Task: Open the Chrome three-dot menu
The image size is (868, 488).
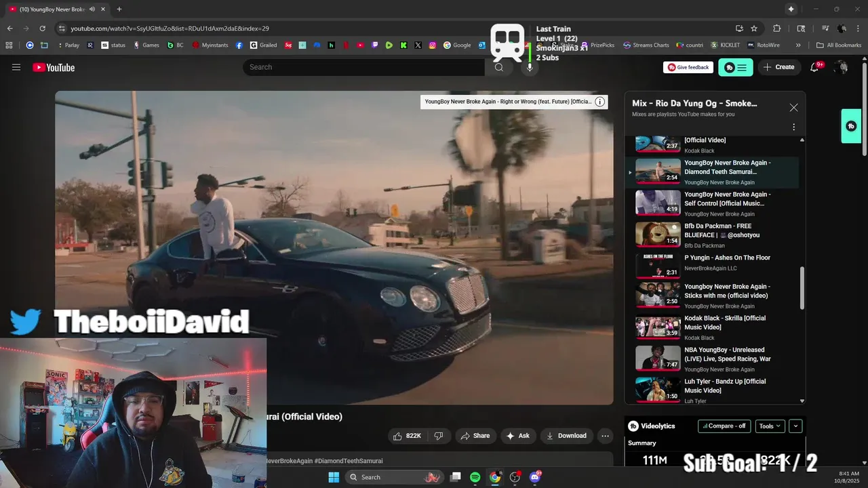Action: pyautogui.click(x=858, y=28)
